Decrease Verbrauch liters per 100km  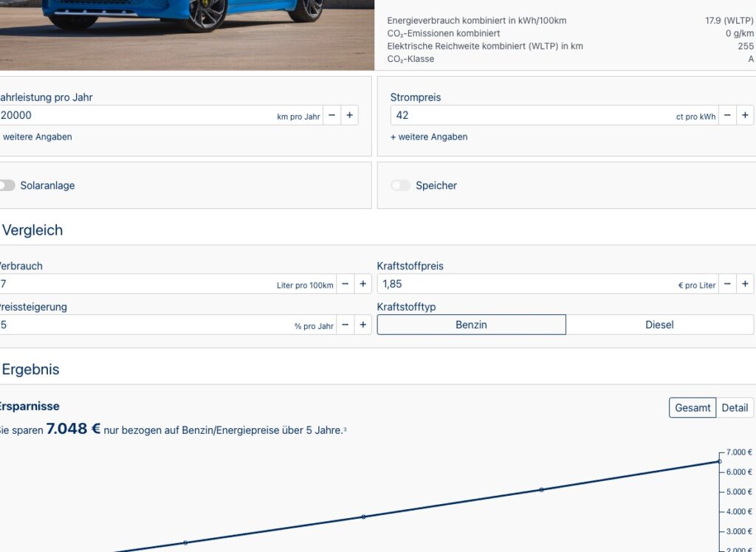(x=345, y=284)
